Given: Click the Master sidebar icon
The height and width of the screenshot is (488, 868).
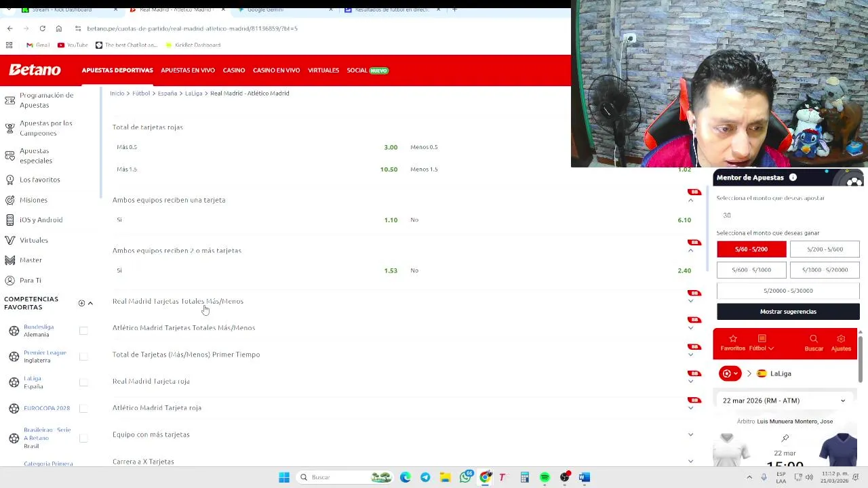Looking at the screenshot, I should (x=9, y=260).
